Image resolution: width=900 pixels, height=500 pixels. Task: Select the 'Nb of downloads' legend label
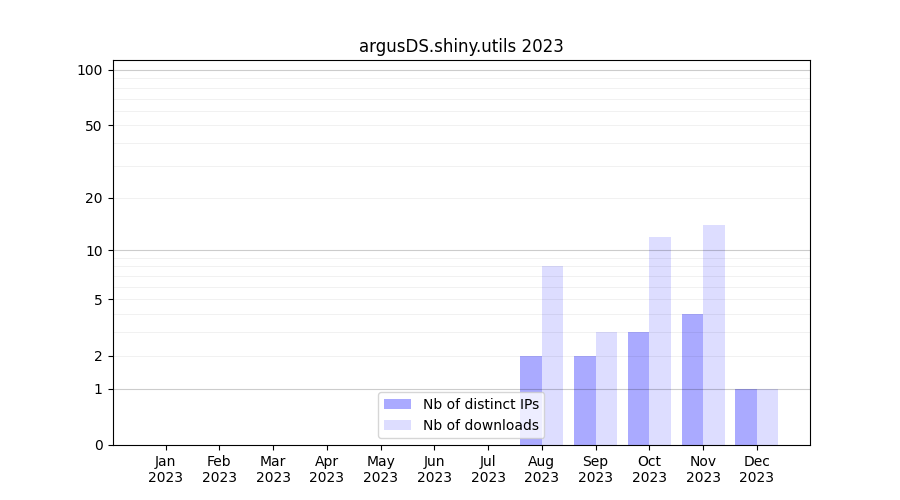pos(480,425)
